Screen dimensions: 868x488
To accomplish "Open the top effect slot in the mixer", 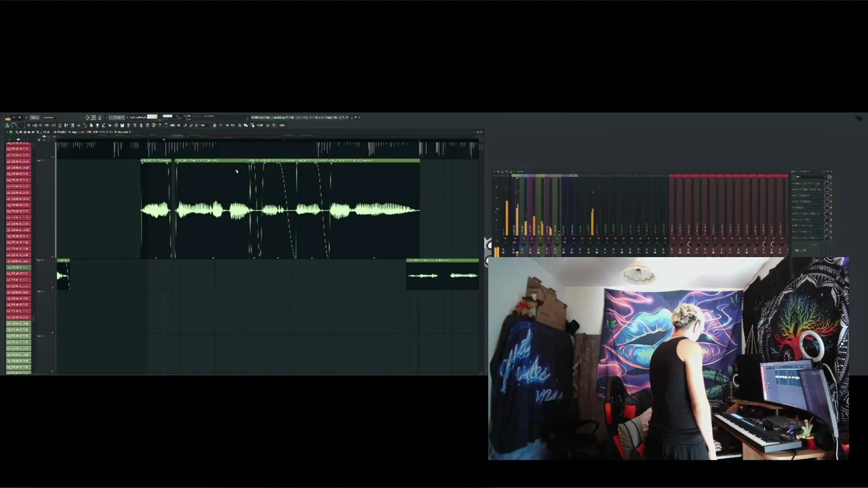I will pyautogui.click(x=807, y=183).
